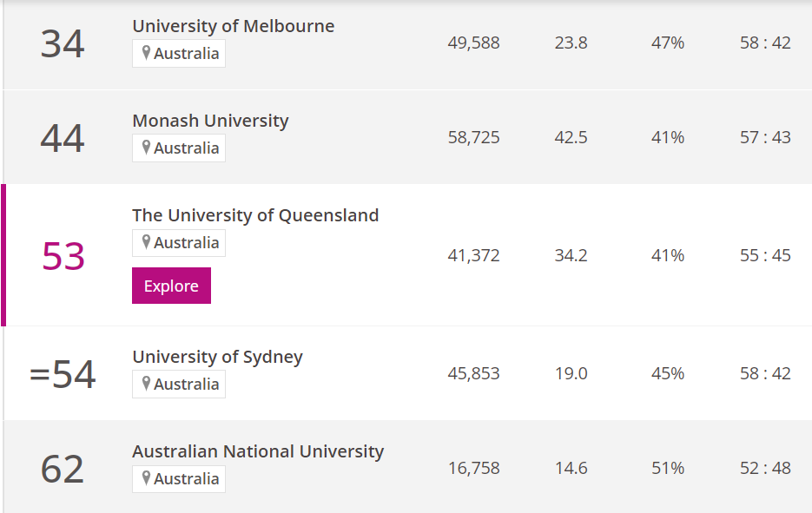The image size is (812, 513).
Task: Click the 51% international students value
Action: click(667, 468)
